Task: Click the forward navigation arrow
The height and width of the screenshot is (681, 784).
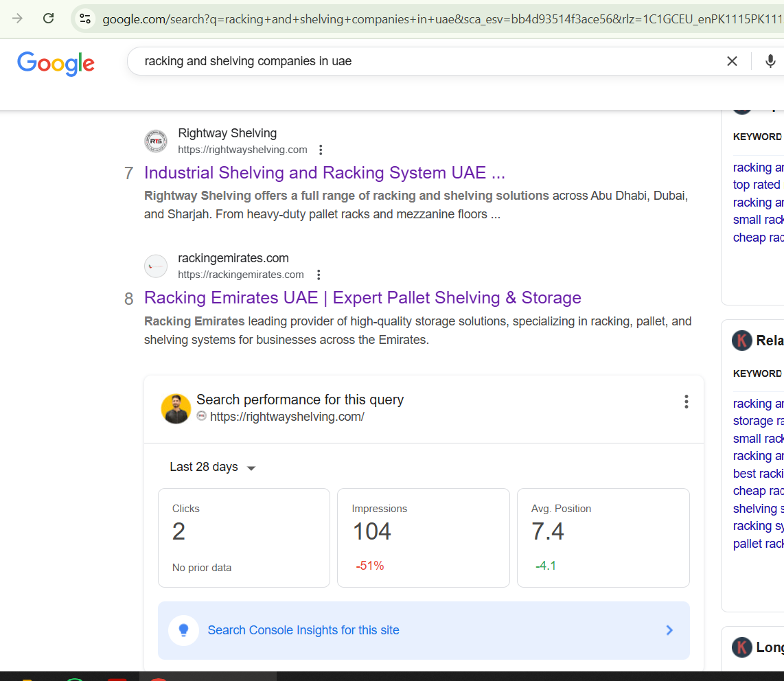Action: 18,19
